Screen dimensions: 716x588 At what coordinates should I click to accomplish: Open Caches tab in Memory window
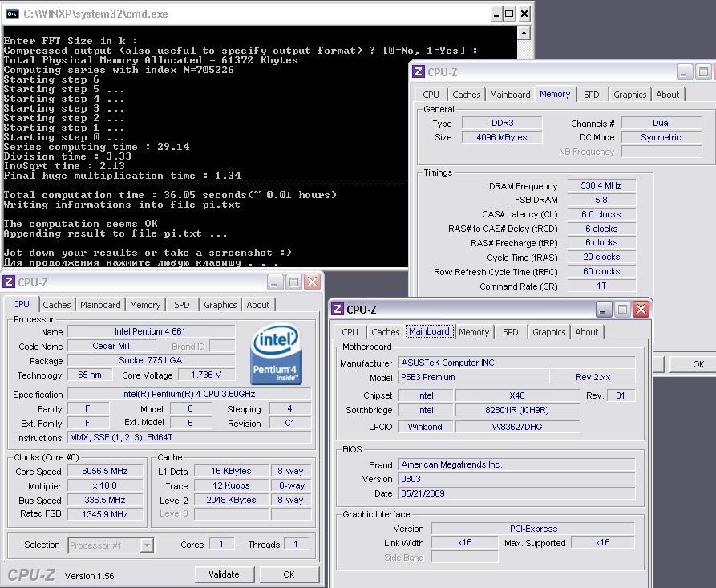coord(466,95)
